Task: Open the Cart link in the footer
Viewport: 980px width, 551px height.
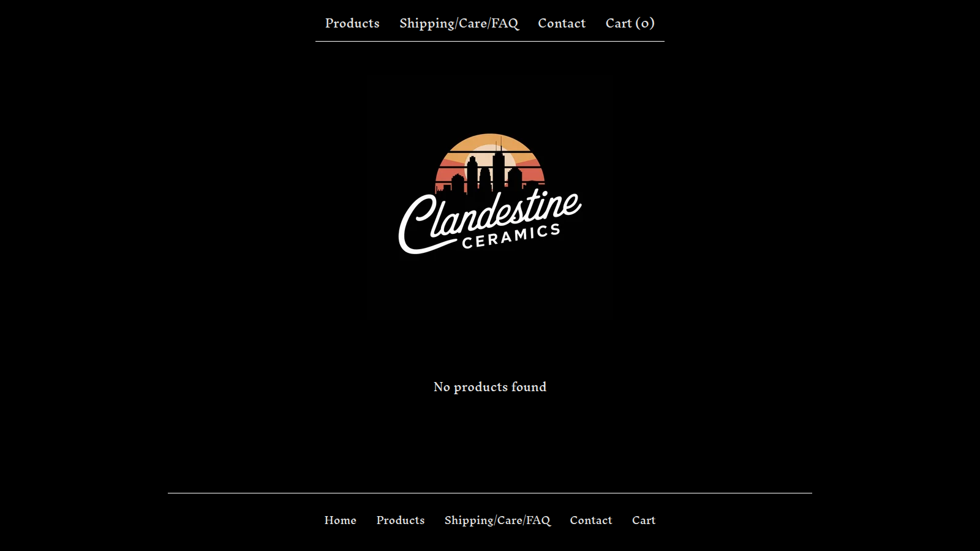Action: [x=643, y=520]
